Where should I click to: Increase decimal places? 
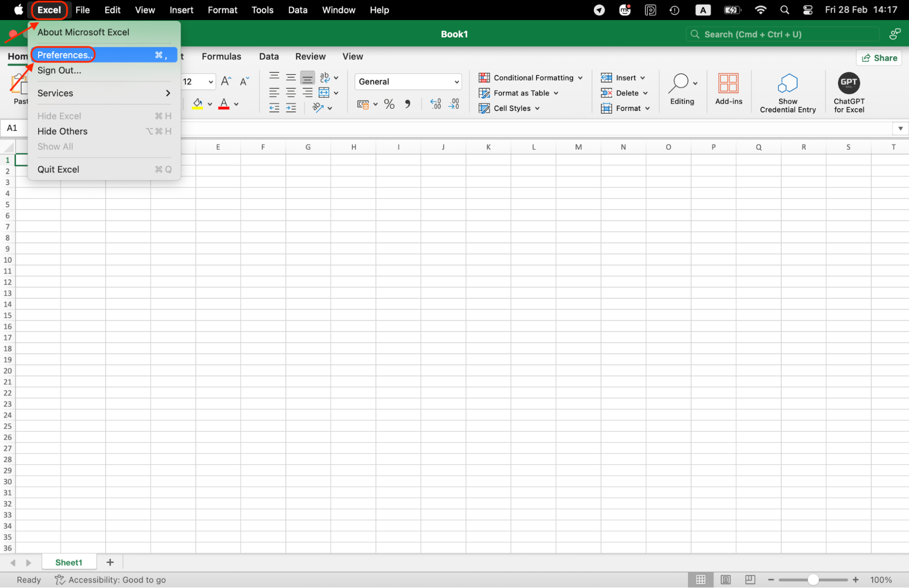tap(436, 104)
